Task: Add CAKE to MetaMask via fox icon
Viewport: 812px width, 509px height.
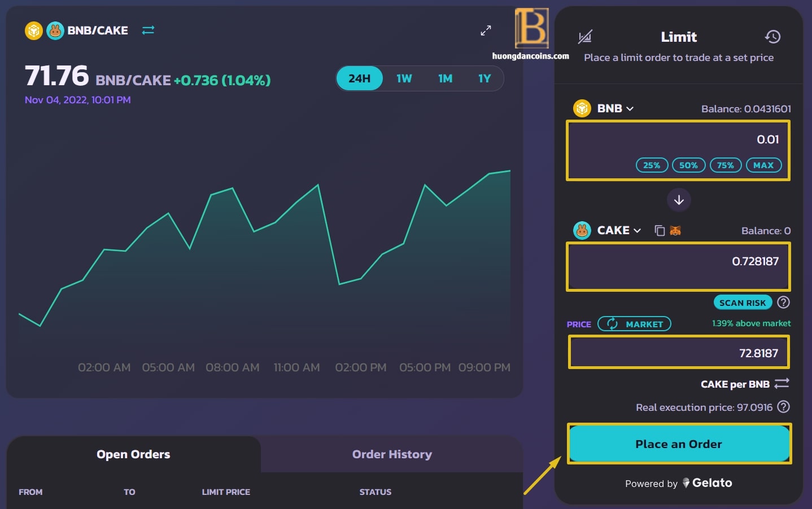Action: point(675,230)
